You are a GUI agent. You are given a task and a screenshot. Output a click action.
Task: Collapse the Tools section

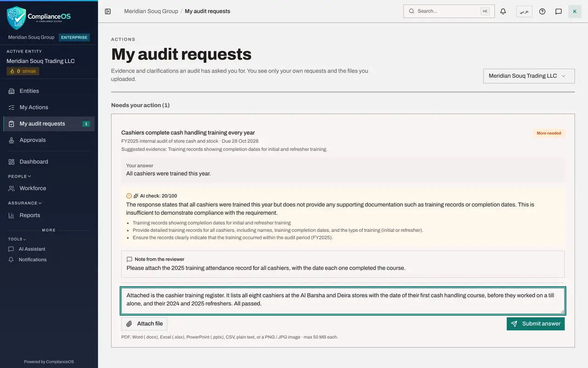17,239
